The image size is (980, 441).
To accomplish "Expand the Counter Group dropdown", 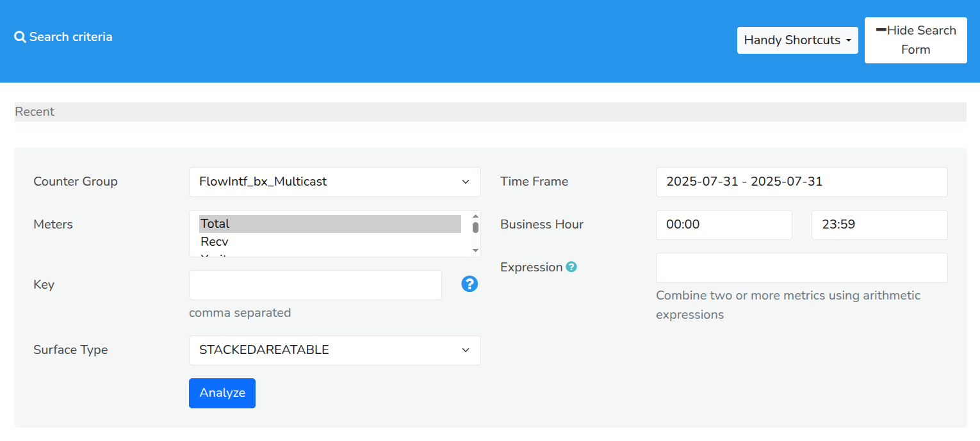I will coord(334,182).
